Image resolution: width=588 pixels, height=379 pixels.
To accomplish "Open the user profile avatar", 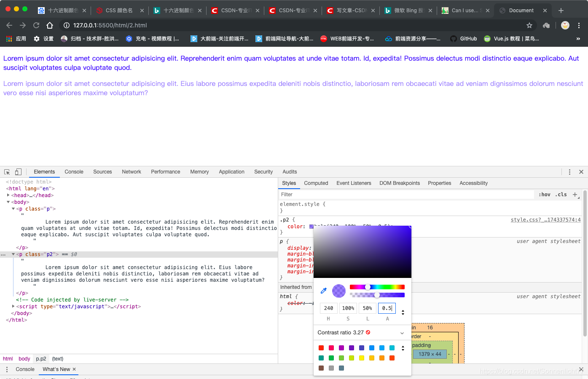I will click(565, 25).
